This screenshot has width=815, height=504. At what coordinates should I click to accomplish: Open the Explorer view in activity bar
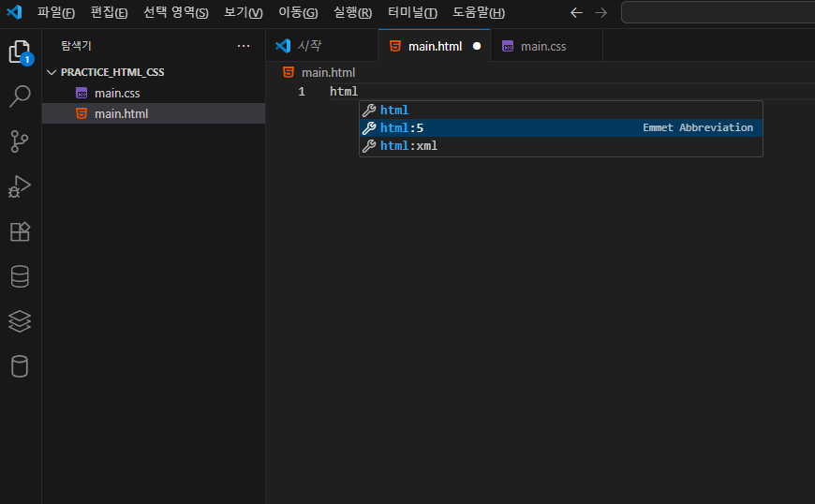click(20, 52)
